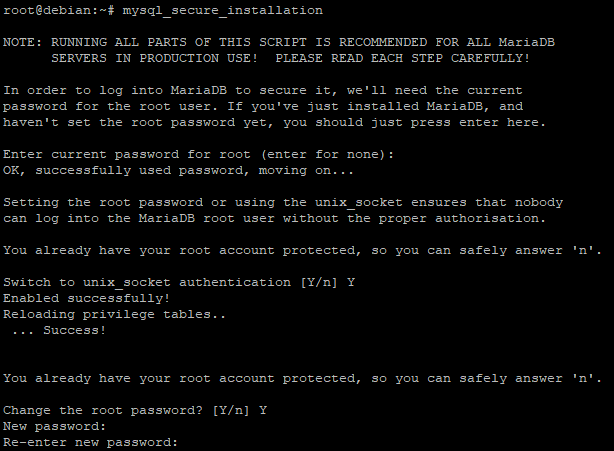
Task: Click 'OK, successfully used password' line
Action: click(178, 171)
